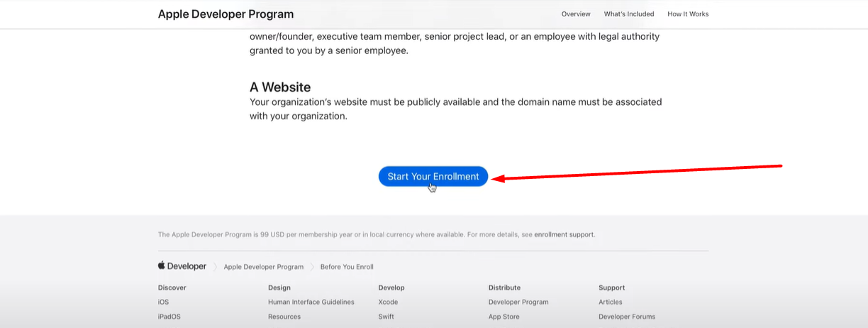The image size is (868, 328).
Task: Go to What's Included section
Action: point(629,14)
